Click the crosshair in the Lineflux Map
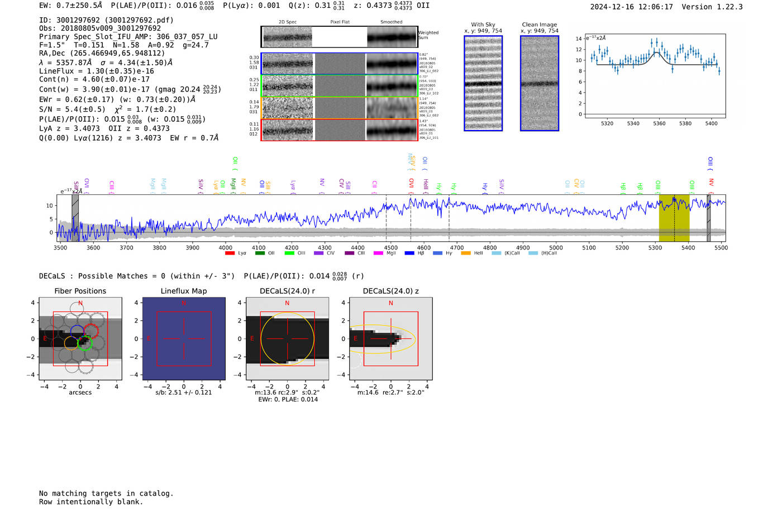This screenshot has height=532, width=782. tap(184, 338)
